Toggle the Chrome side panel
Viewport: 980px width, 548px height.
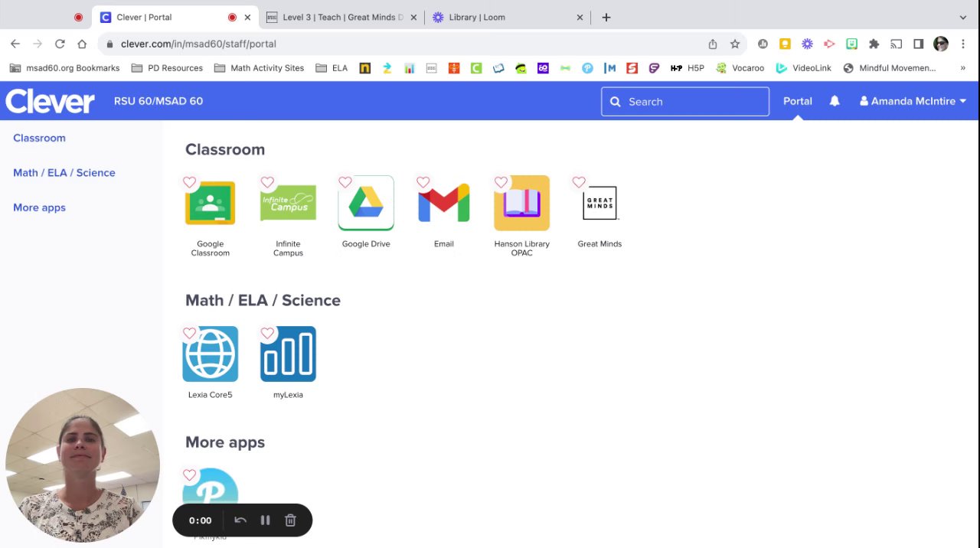coord(919,44)
